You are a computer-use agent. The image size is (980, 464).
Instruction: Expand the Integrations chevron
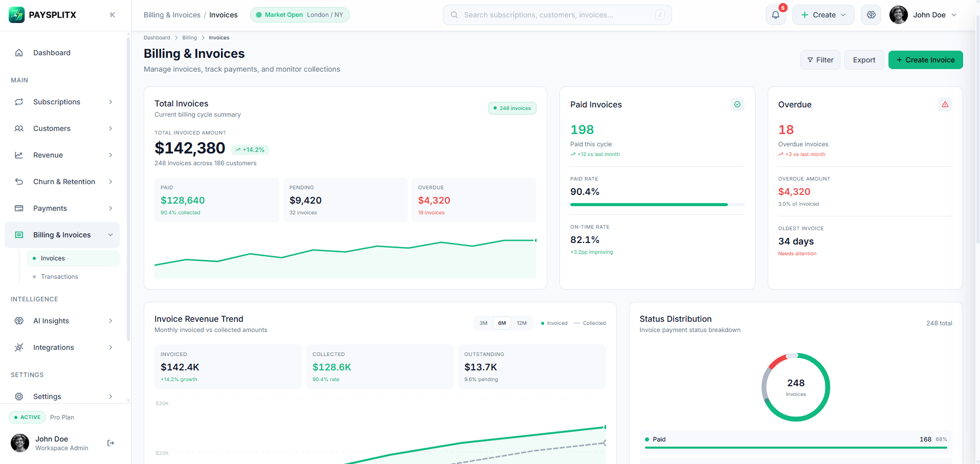(110, 347)
